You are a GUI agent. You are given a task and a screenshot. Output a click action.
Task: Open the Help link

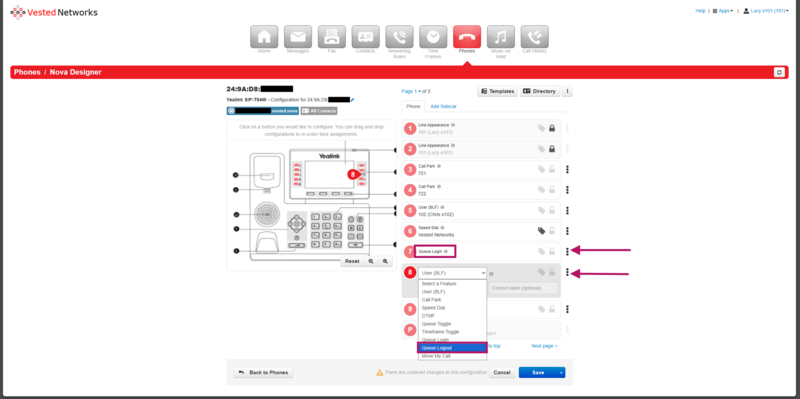[701, 11]
